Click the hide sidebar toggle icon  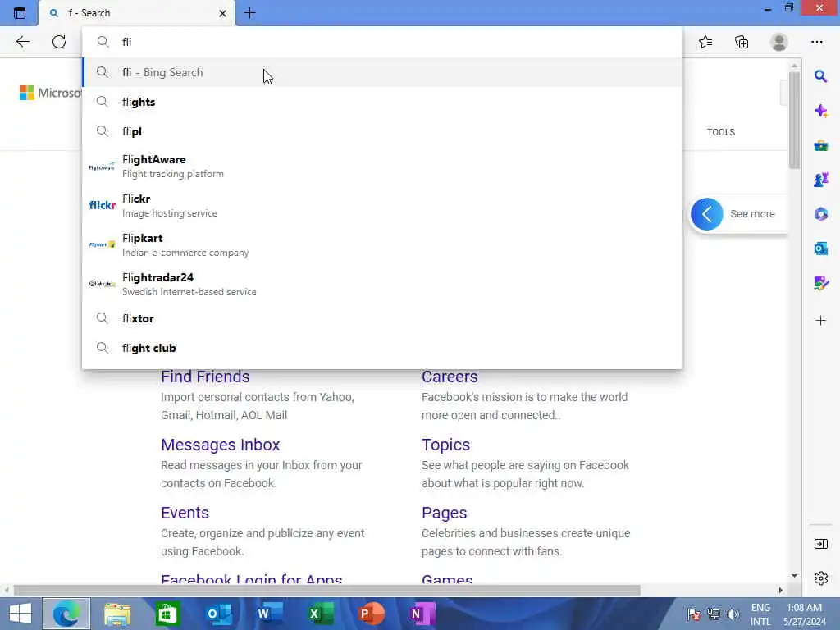[820, 544]
